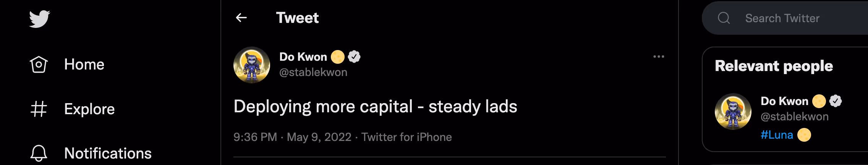Go back using the left arrow
Image resolution: width=868 pixels, height=165 pixels.
click(241, 18)
